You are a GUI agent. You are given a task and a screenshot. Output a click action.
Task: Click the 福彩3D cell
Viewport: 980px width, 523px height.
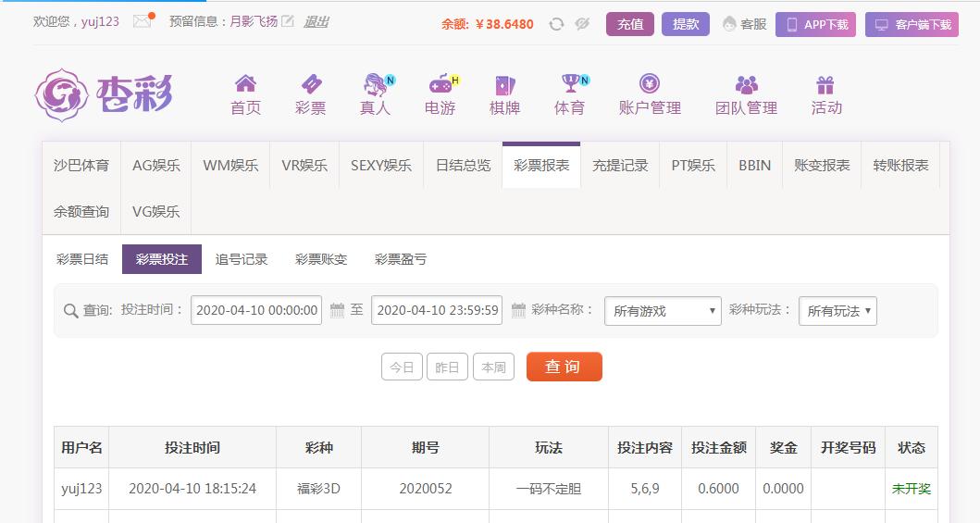318,489
